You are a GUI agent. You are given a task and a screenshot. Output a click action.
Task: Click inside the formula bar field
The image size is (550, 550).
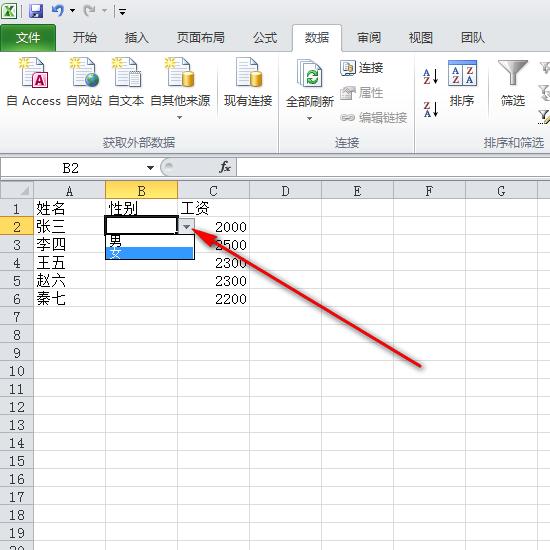[x=393, y=167]
